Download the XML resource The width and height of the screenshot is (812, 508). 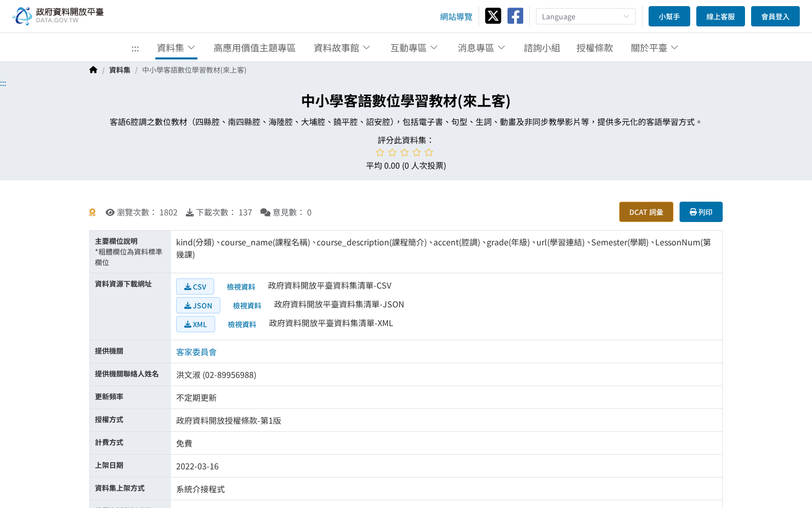[195, 324]
